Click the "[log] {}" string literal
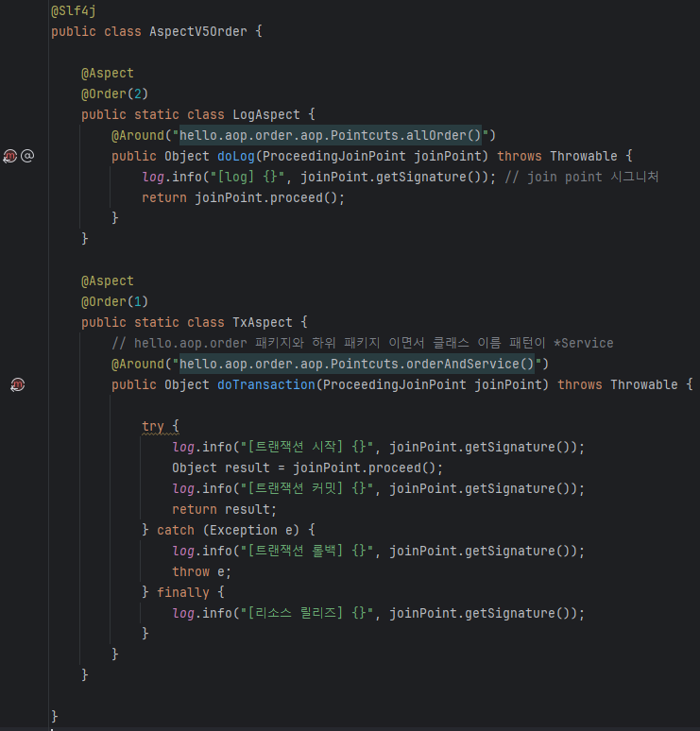Viewport: 700px width, 731px height. click(248, 178)
